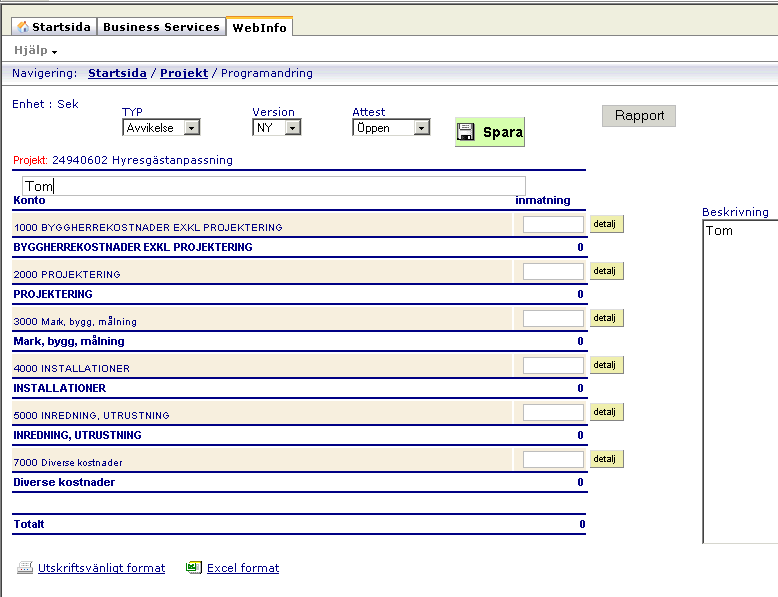Open detalj for 1000 BYGGHERREKOSTNADER row

[x=606, y=224]
